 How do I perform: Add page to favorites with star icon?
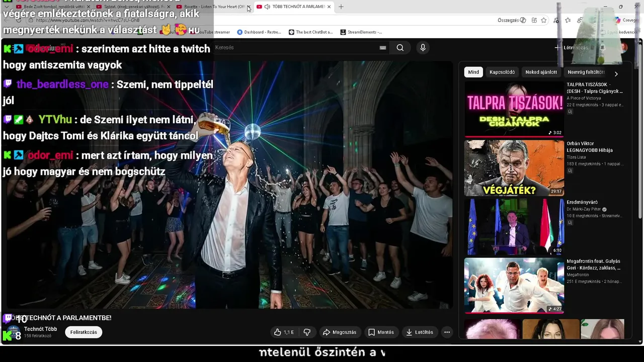point(544,20)
